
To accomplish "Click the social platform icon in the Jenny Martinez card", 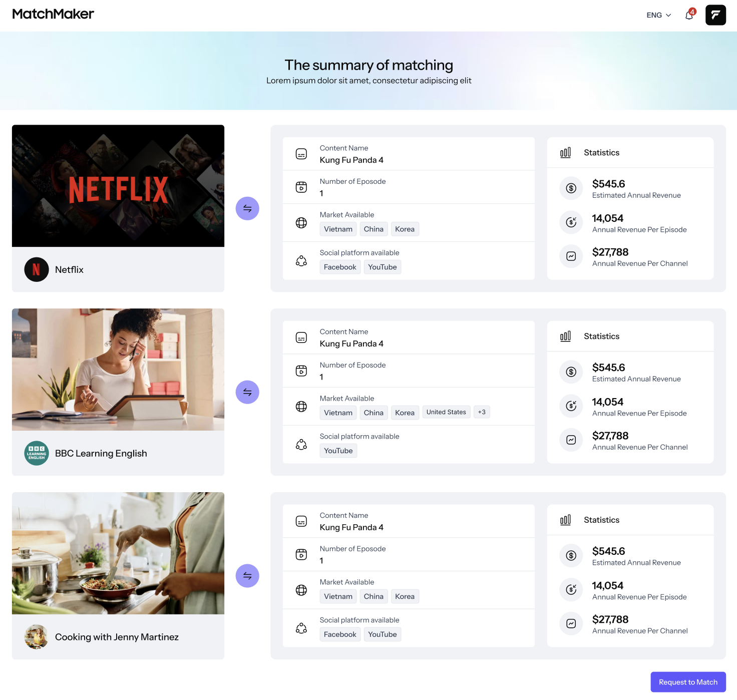I will click(301, 628).
